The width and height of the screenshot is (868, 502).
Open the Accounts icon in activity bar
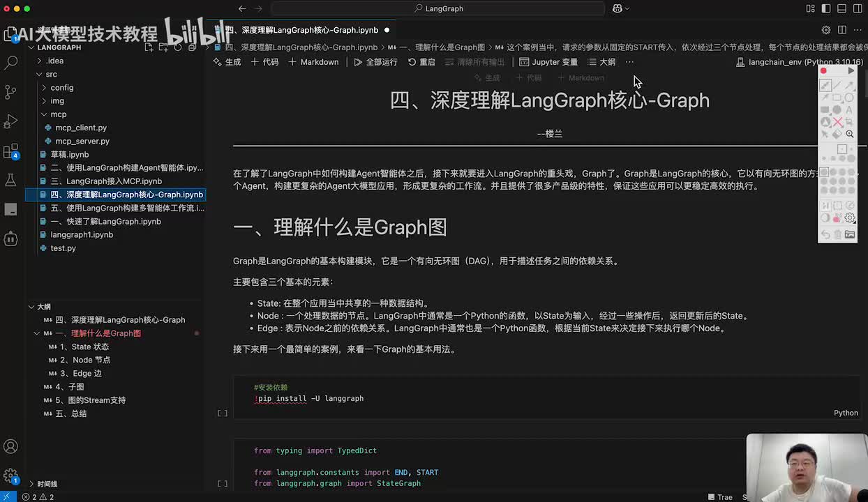pyautogui.click(x=11, y=446)
